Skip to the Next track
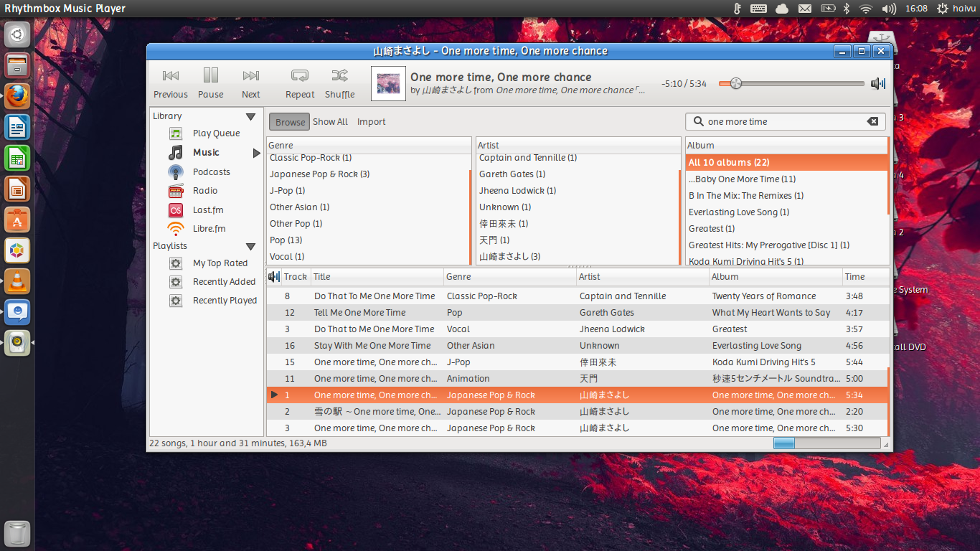Viewport: 980px width, 551px height. [x=251, y=83]
